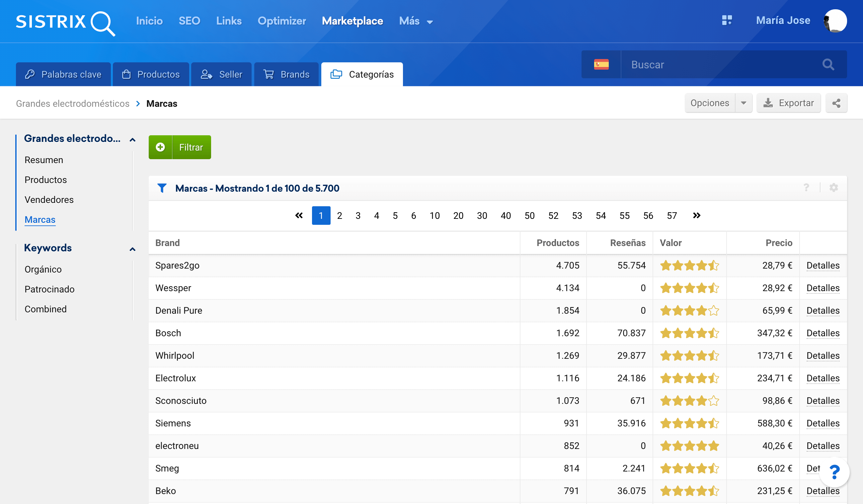This screenshot has height=504, width=863.
Task: Collapse the Keywords sidebar section
Action: click(132, 249)
